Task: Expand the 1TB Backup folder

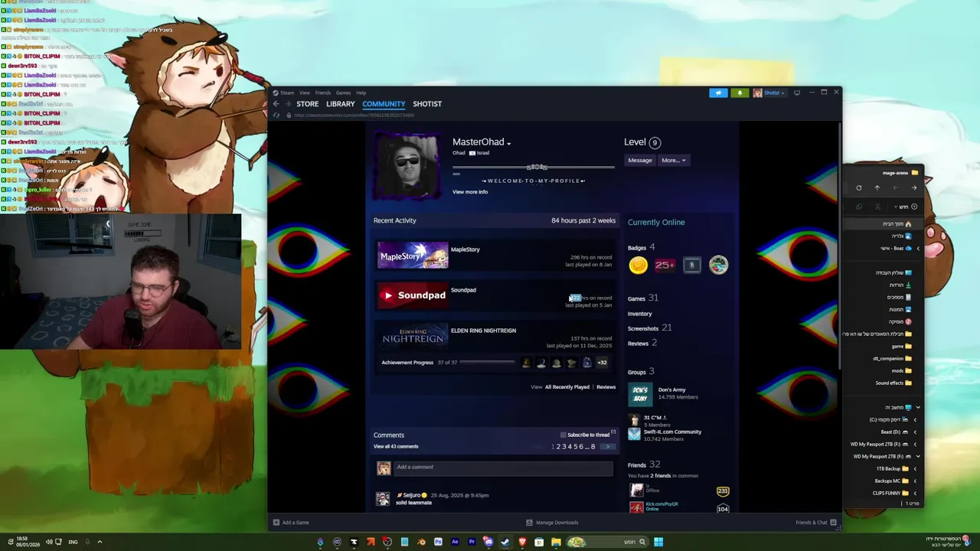Action: tap(914, 469)
